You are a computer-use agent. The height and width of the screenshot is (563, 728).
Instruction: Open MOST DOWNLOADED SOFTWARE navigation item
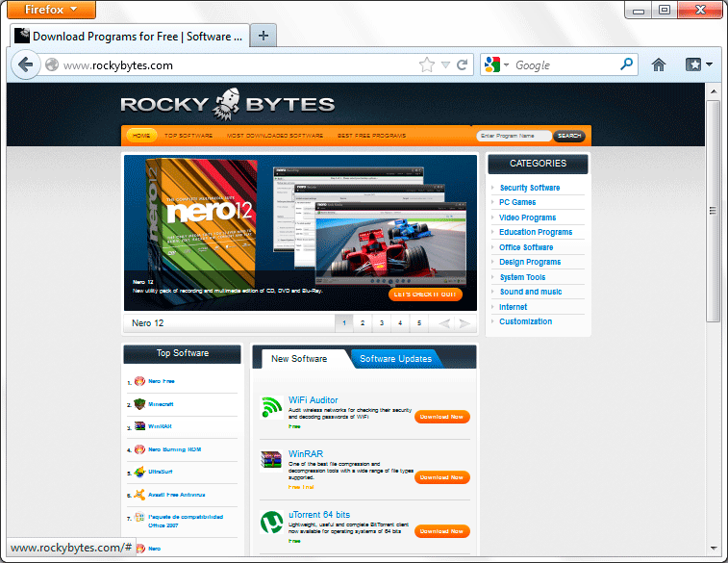[x=275, y=136]
